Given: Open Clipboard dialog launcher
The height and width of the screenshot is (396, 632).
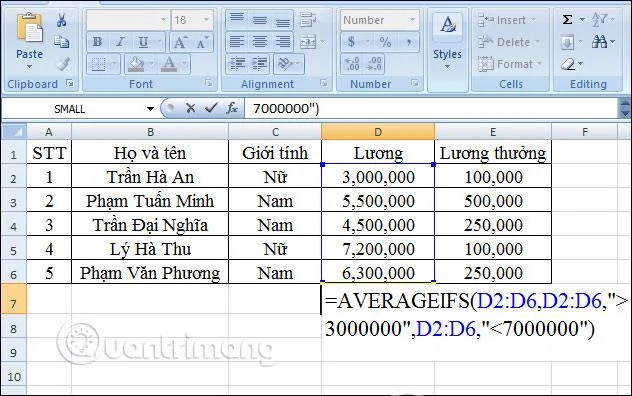Looking at the screenshot, I should click(70, 83).
